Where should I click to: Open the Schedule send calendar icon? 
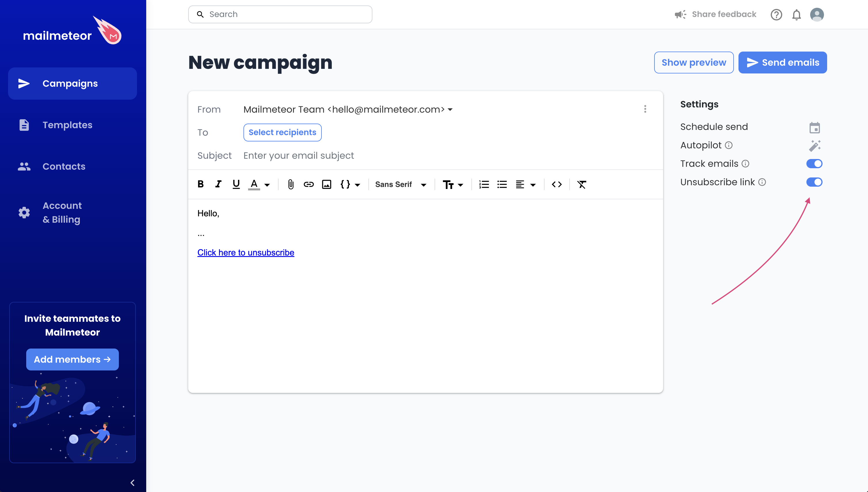pos(815,128)
